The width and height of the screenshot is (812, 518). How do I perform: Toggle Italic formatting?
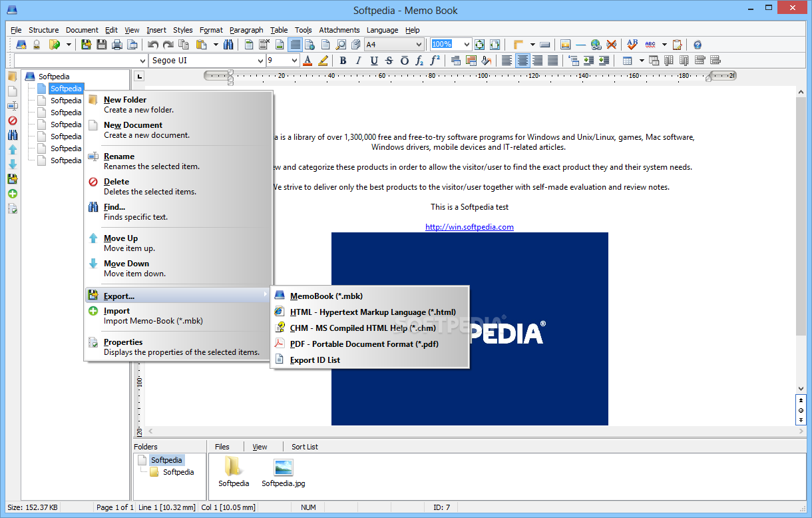358,61
